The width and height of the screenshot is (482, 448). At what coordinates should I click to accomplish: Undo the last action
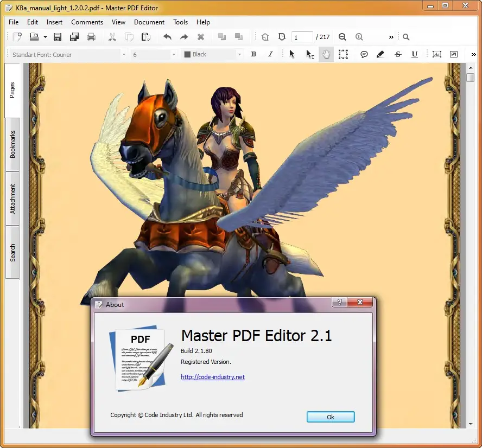click(167, 37)
